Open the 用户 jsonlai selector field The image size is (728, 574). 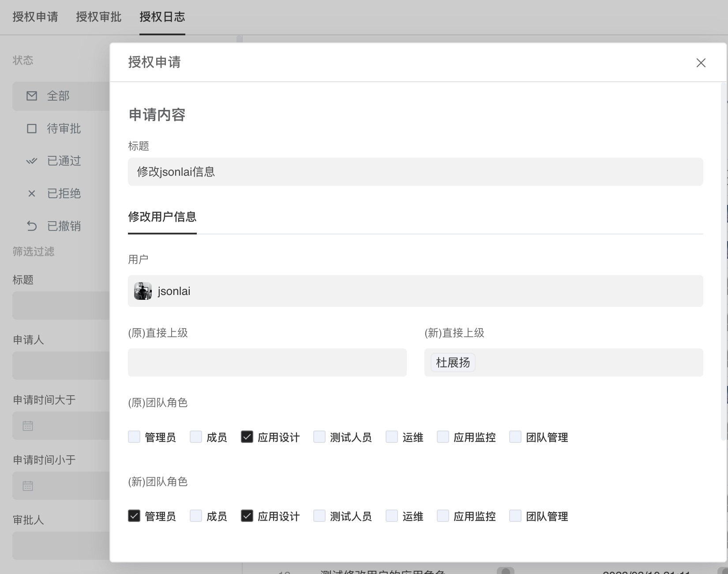point(415,291)
